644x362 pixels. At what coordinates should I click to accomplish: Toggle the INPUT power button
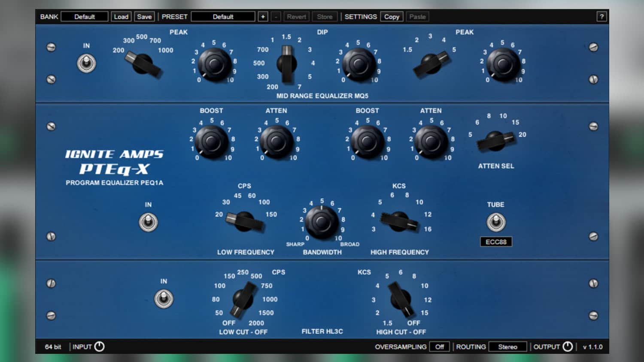(x=99, y=347)
